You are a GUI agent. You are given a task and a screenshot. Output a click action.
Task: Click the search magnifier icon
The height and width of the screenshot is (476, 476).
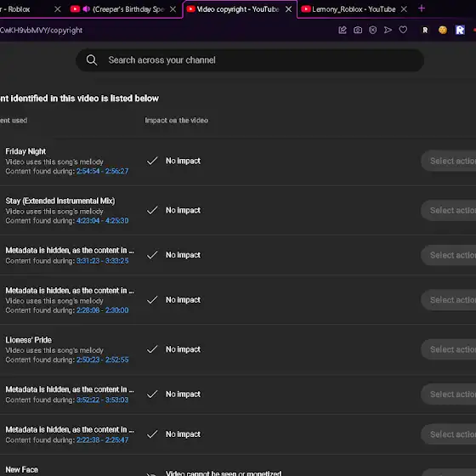(92, 60)
